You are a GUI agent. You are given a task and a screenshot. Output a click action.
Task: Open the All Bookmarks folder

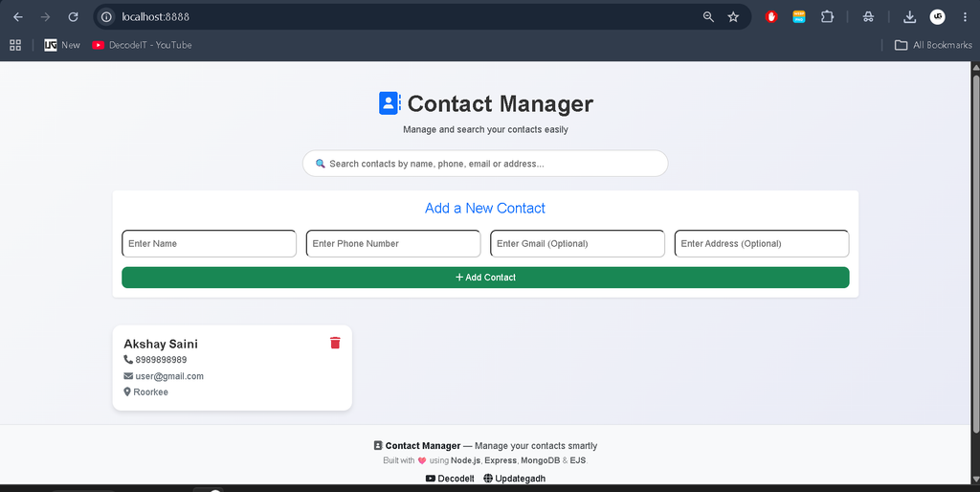[933, 45]
